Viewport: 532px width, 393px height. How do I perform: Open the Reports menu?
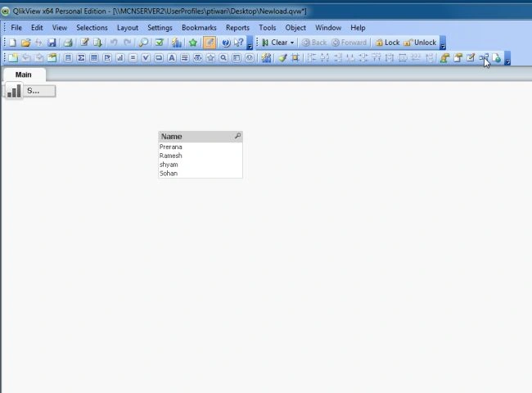click(x=237, y=28)
